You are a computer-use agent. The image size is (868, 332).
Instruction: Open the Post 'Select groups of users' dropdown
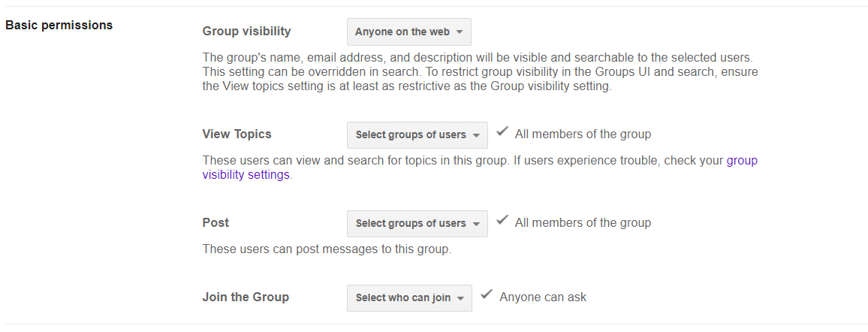pyautogui.click(x=417, y=224)
